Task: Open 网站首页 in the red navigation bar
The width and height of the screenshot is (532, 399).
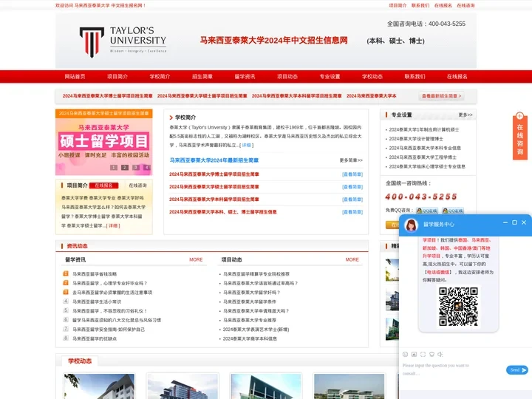Action: (x=75, y=77)
